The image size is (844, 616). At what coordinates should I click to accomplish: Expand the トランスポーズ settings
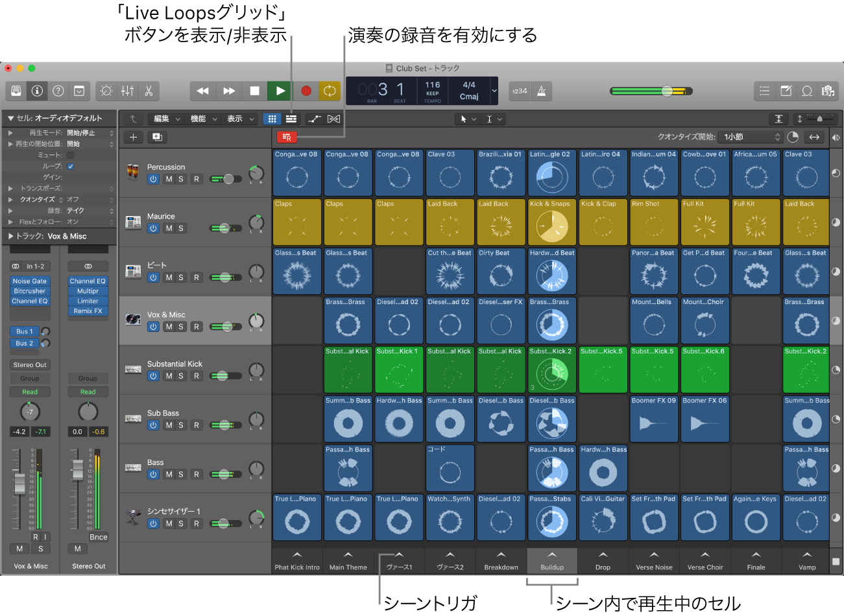click(x=10, y=187)
